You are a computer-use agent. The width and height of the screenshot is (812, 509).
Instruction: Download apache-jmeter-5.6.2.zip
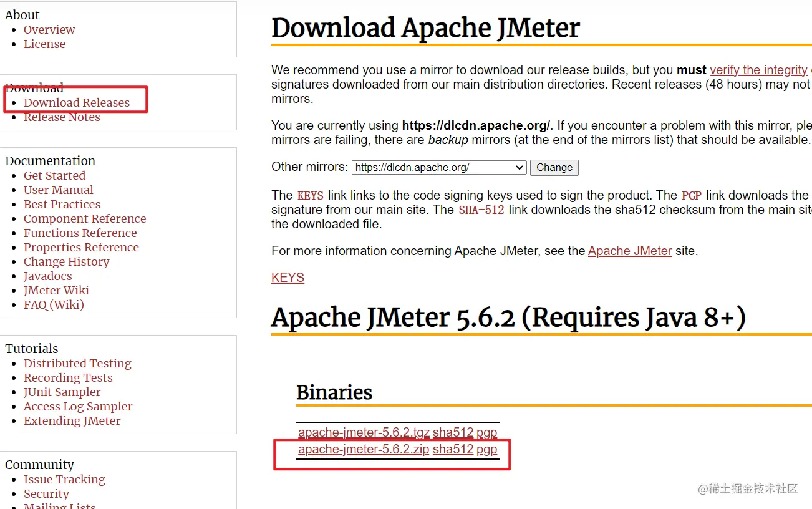click(364, 450)
